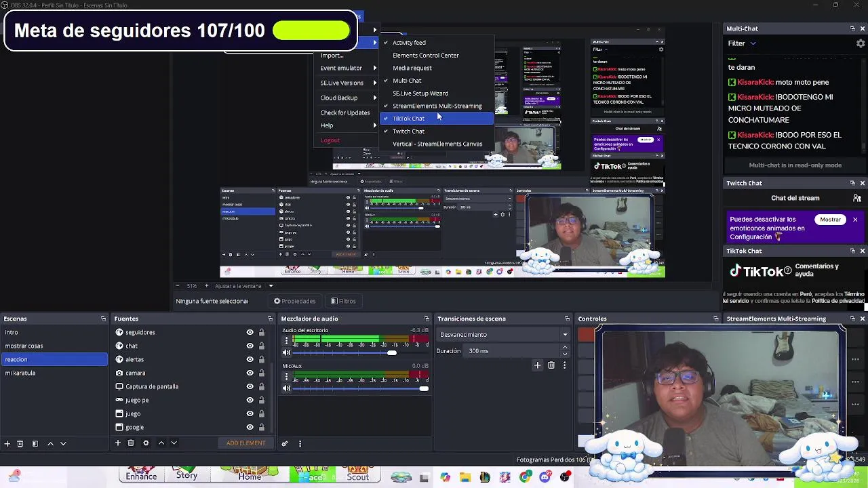Image resolution: width=868 pixels, height=488 pixels.
Task: Hide the camara source
Action: point(250,373)
